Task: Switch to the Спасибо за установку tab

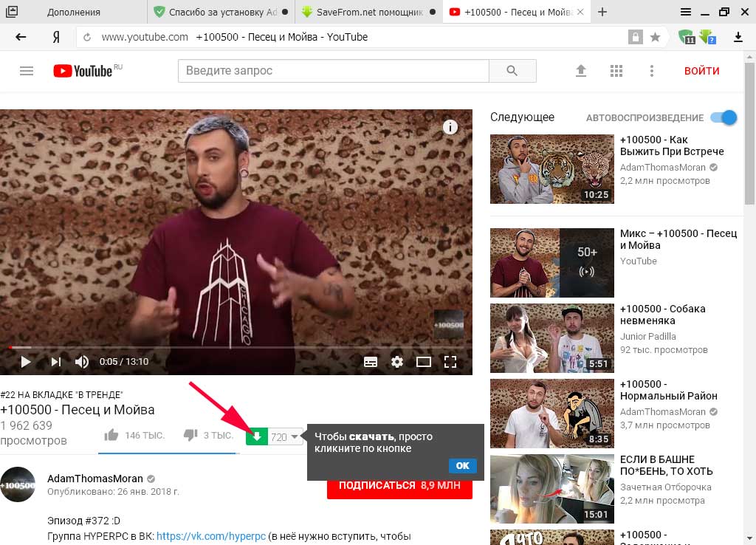Action: [221, 12]
